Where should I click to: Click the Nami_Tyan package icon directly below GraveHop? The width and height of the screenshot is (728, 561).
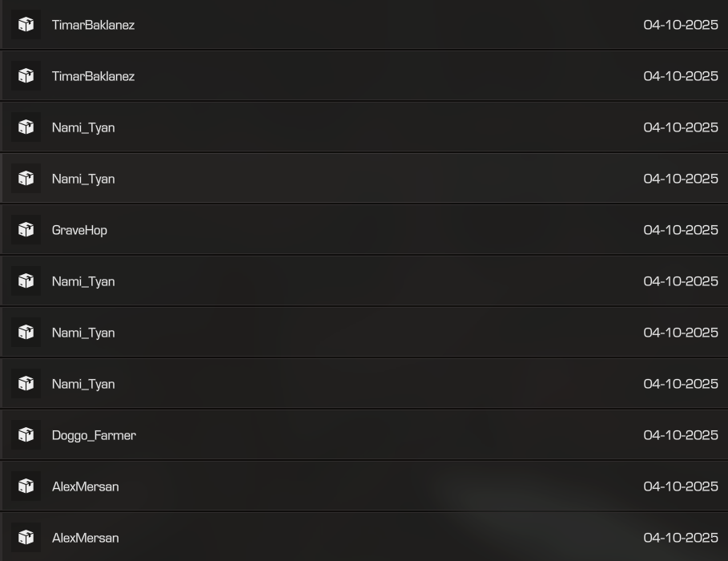click(26, 281)
